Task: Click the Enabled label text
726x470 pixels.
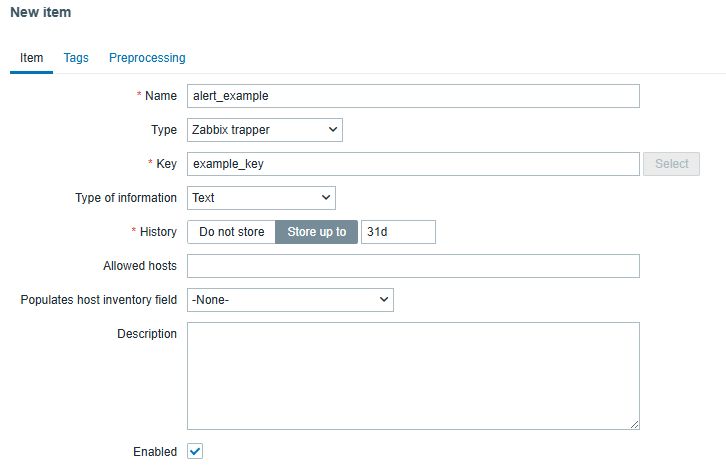Action: pos(155,452)
